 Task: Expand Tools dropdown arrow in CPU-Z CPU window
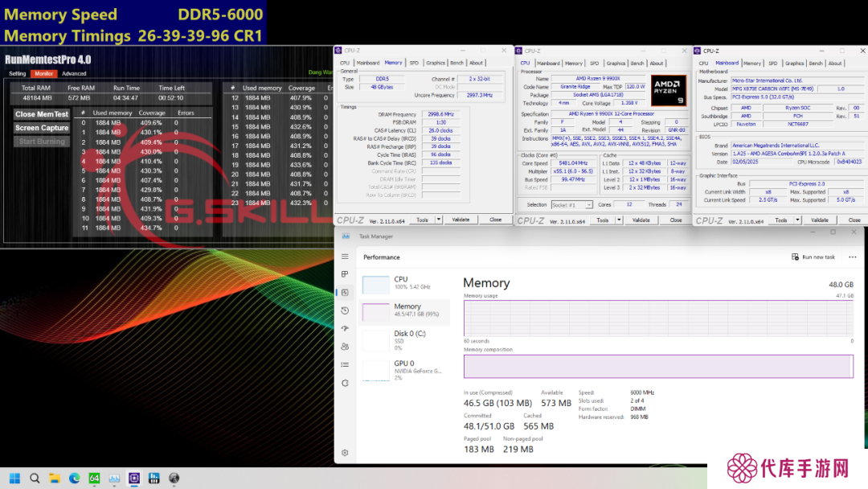(x=619, y=220)
